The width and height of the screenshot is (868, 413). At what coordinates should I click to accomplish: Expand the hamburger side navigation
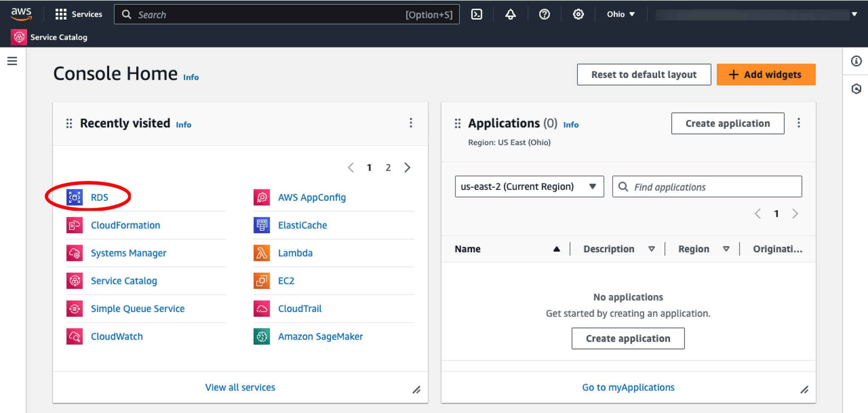[12, 61]
